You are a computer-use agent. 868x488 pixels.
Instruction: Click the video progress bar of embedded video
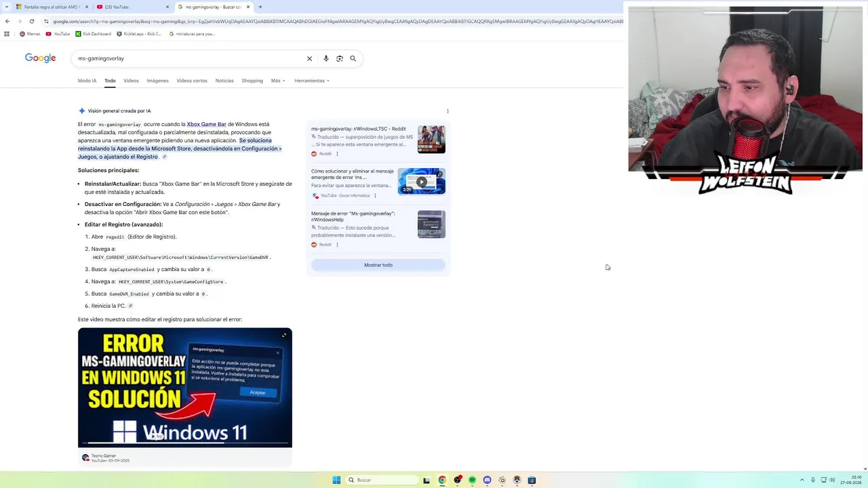click(184, 443)
